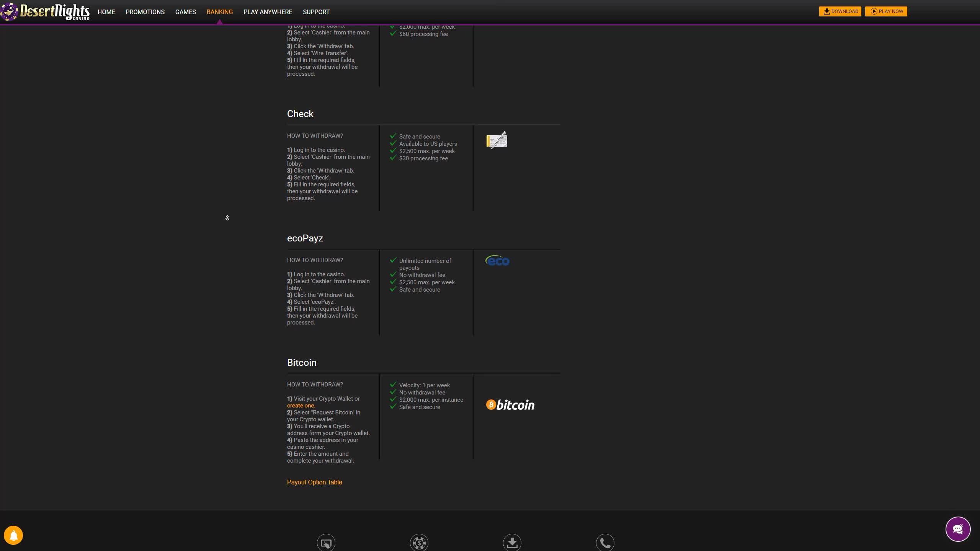Open the live chat bubble
980x551 pixels.
pos(957,529)
